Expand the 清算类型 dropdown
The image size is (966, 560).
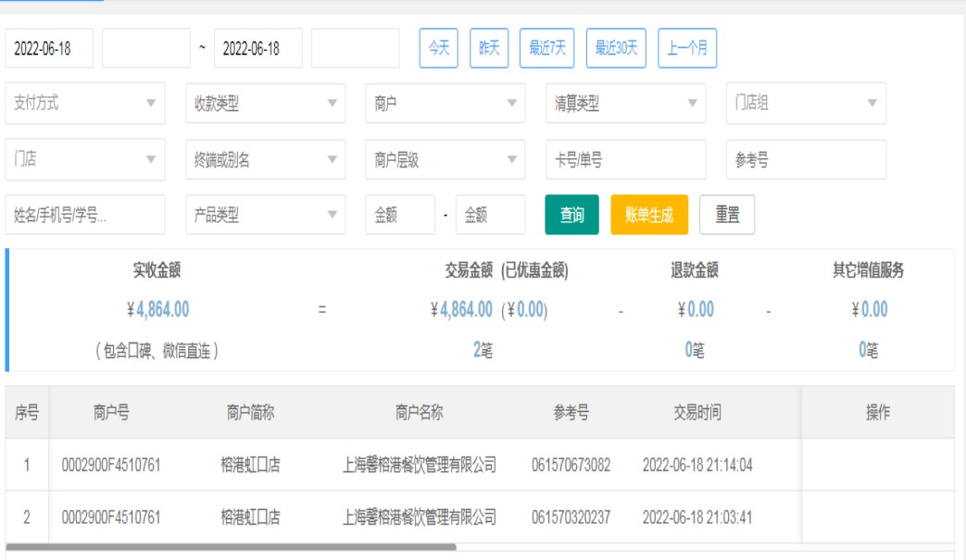[x=625, y=104]
